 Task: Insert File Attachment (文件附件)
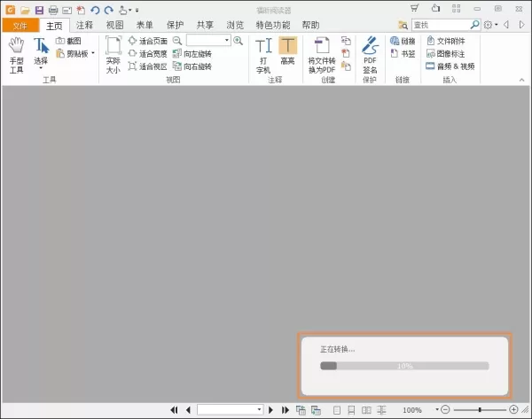[445, 41]
